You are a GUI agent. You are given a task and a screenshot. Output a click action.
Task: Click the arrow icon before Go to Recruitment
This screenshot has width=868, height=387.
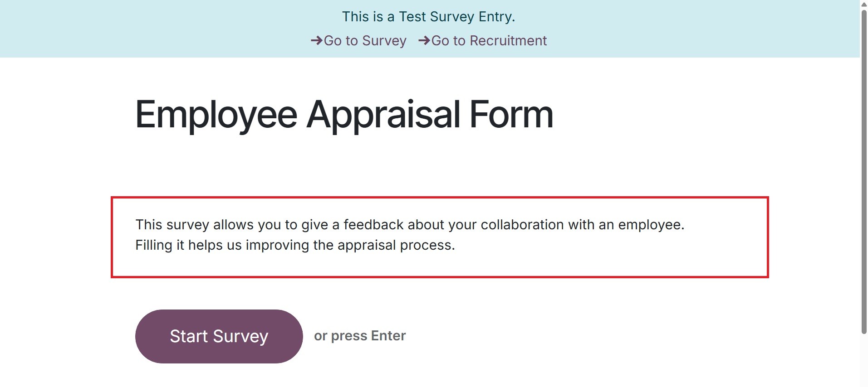point(424,41)
